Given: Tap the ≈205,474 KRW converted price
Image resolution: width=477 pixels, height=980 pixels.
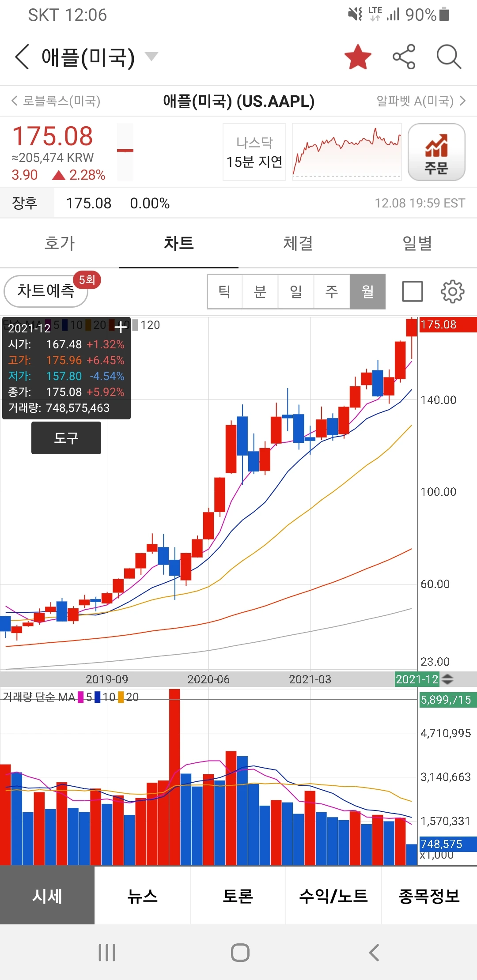Looking at the screenshot, I should (53, 158).
